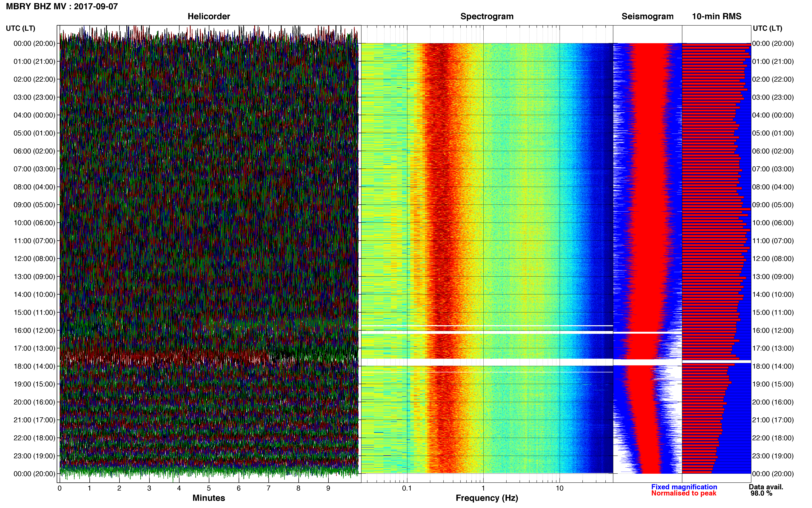Viewport: 812px width, 508px height.
Task: Click the '5' tick on Minutes axis
Action: 209,488
